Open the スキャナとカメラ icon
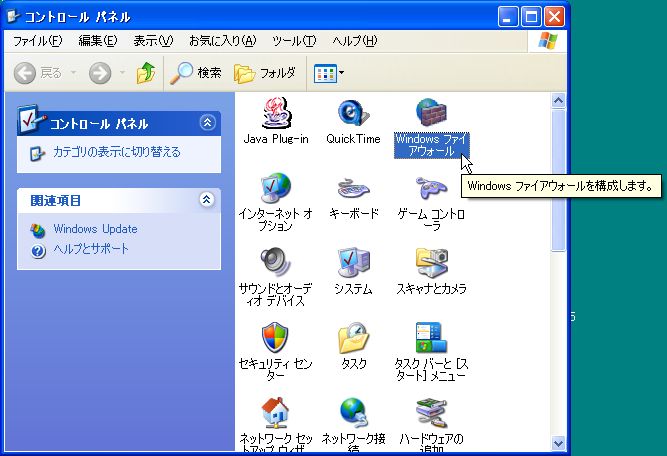The width and height of the screenshot is (667, 456). click(431, 262)
